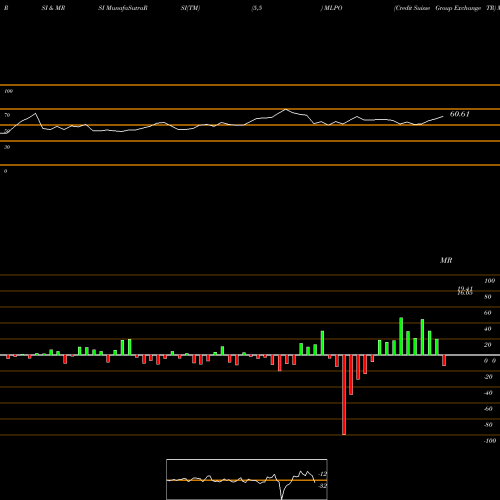
Task: Click the 'SI(TM)' header label
Action: pyautogui.click(x=190, y=8)
